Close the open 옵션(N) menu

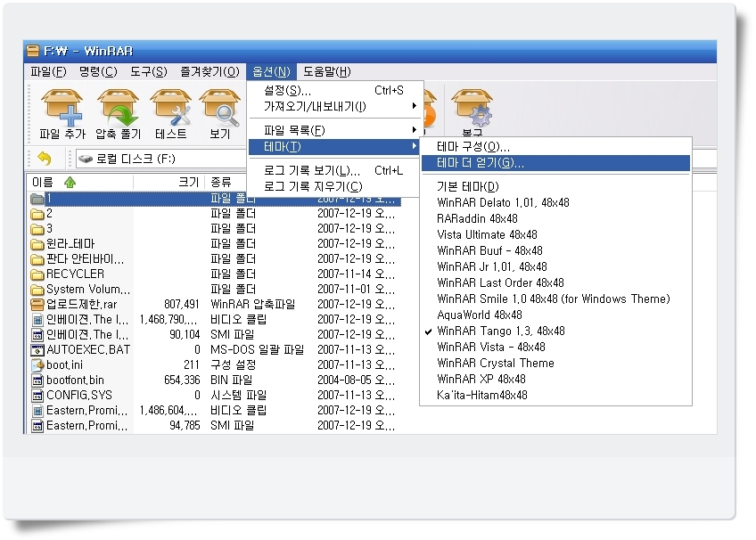pos(271,72)
